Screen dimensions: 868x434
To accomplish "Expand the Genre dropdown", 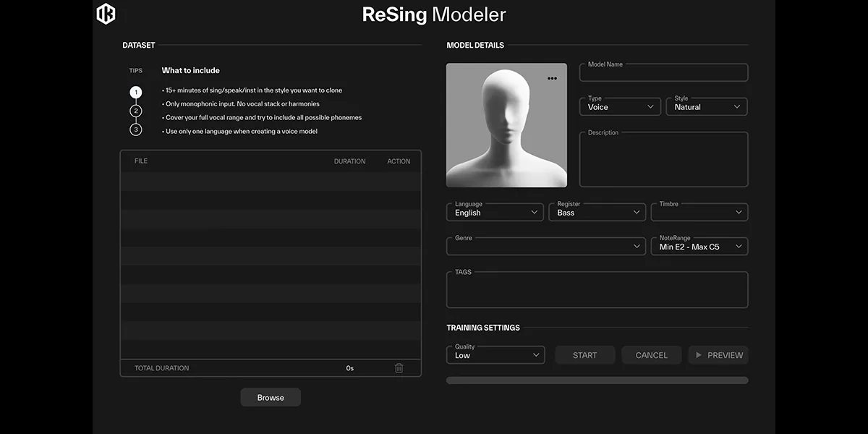I will coord(545,247).
